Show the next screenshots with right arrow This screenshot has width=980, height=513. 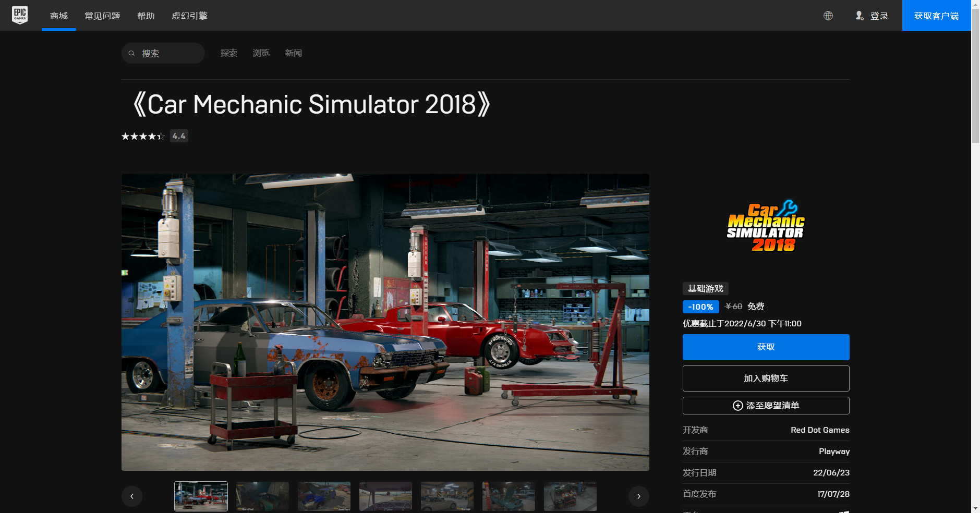click(639, 496)
